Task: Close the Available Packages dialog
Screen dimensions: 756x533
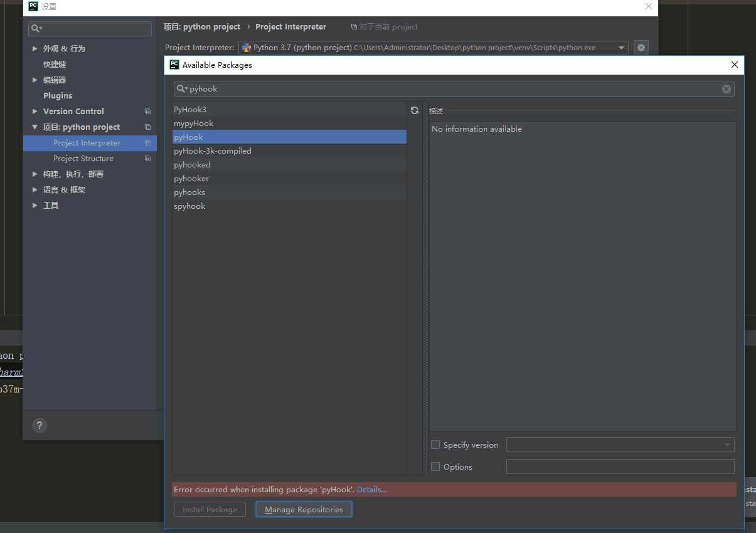Action: pyautogui.click(x=735, y=65)
